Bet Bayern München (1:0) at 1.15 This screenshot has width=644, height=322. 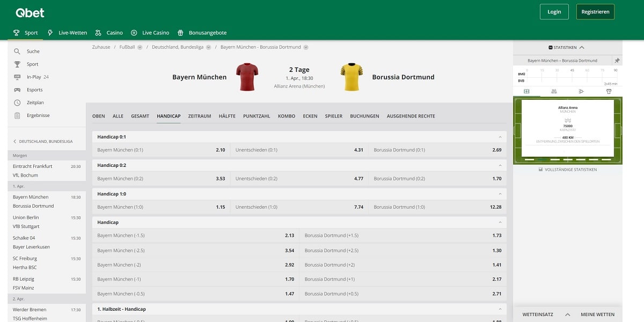pos(161,207)
